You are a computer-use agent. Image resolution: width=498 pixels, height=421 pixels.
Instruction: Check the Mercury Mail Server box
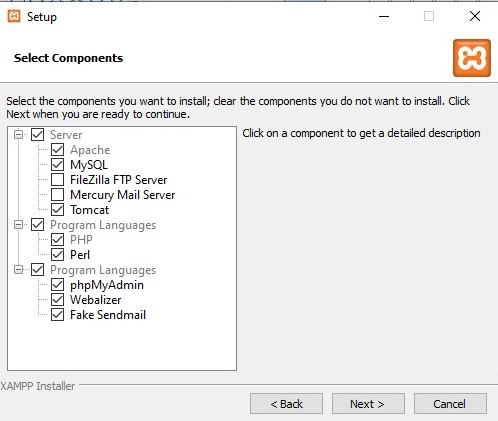click(58, 195)
